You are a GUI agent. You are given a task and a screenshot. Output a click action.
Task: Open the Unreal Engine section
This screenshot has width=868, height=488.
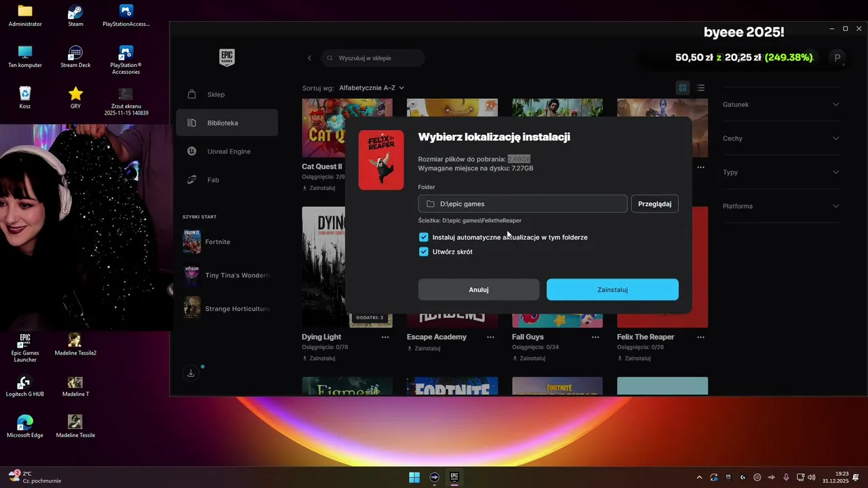[x=226, y=151]
